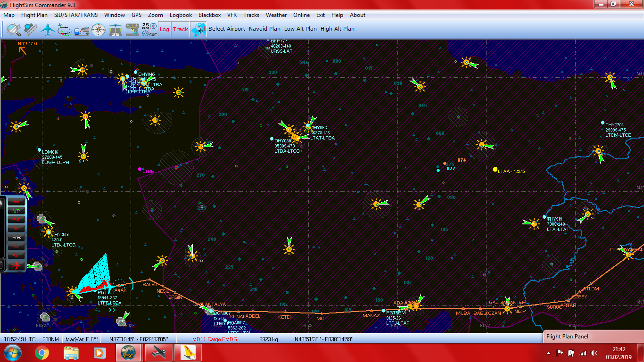Toggle the Wx side panel button
The width and height of the screenshot is (644, 362).
(x=17, y=229)
